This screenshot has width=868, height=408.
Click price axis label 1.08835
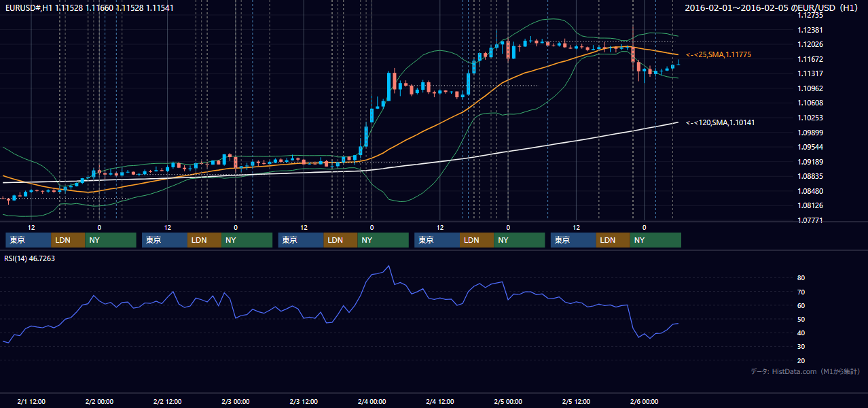point(811,176)
